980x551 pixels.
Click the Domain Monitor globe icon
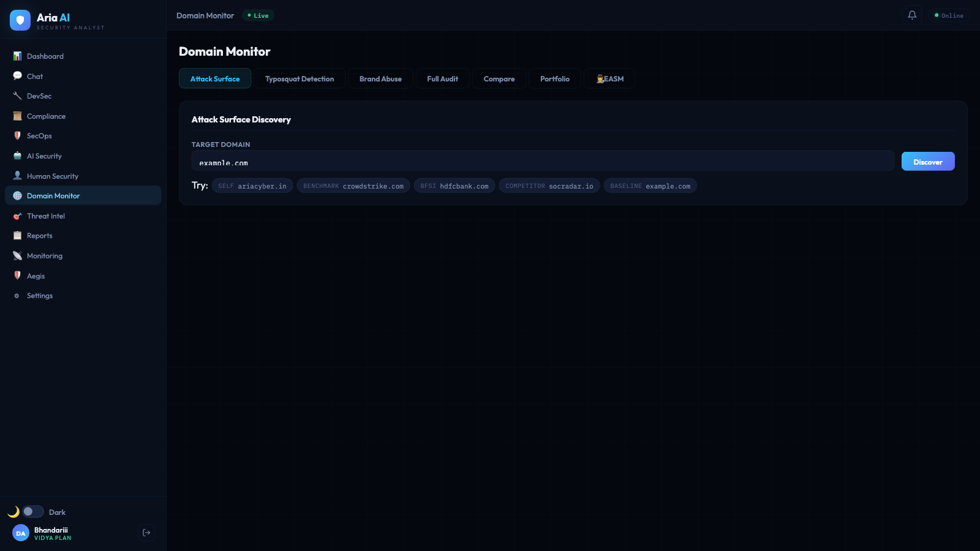(x=17, y=196)
